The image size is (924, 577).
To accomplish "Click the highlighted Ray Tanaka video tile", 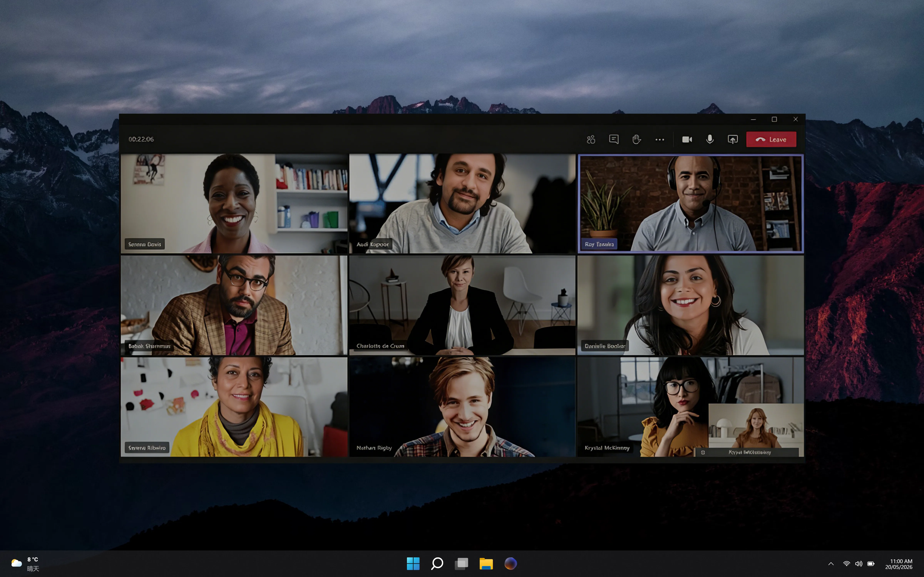I will 690,203.
